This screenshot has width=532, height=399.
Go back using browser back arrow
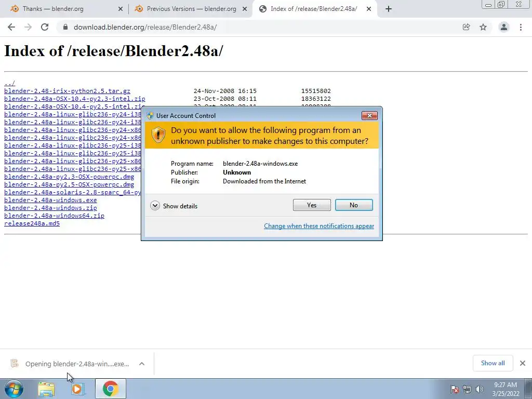pyautogui.click(x=11, y=27)
